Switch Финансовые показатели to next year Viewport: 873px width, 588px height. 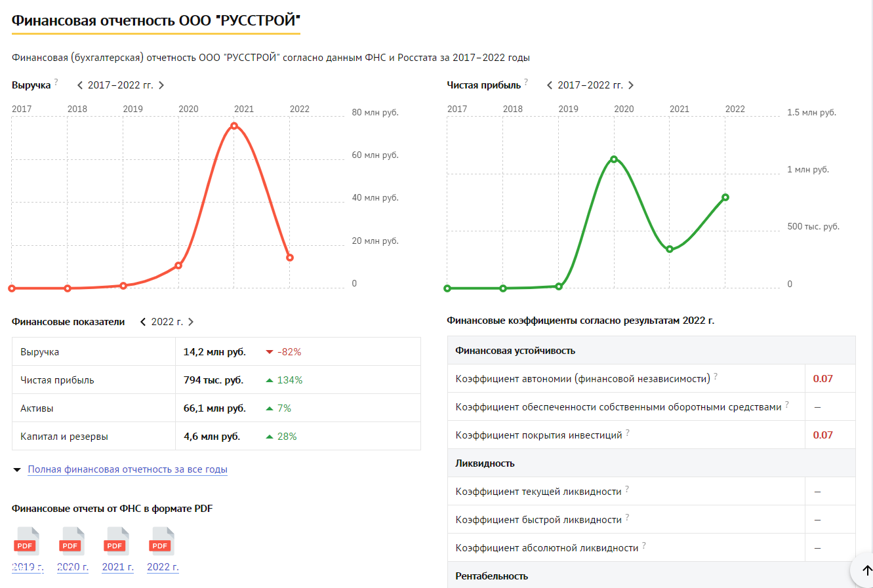(191, 322)
